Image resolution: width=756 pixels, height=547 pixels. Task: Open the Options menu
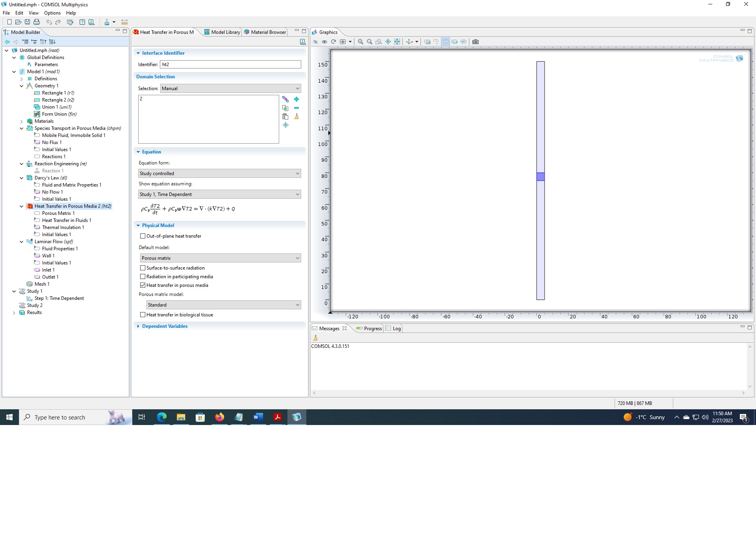coord(52,13)
